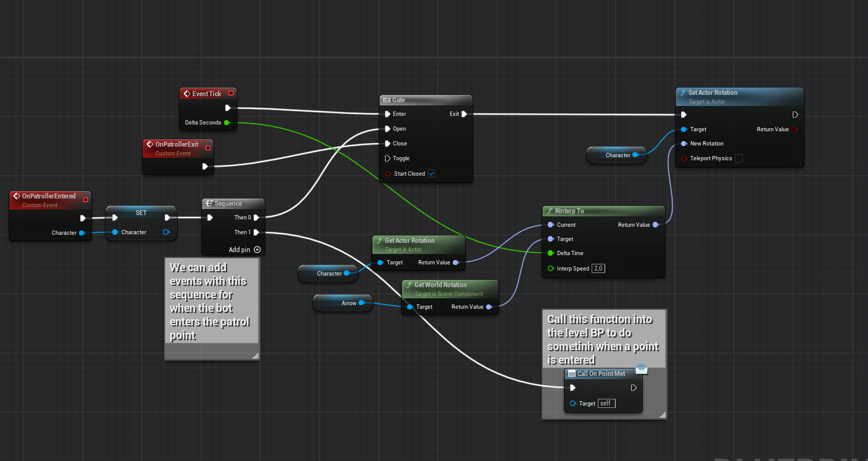868x461 pixels.
Task: Click the Get World Rotation function icon
Action: 408,285
